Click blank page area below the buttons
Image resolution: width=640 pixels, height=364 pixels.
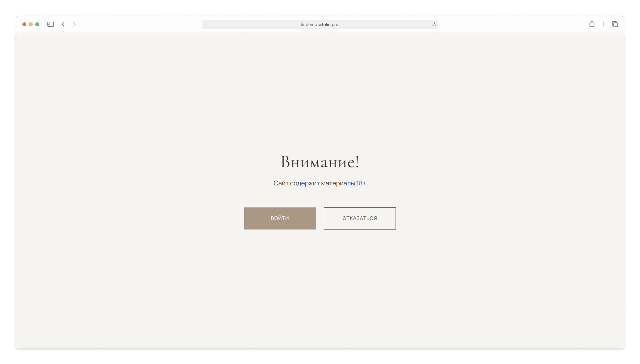[x=320, y=288]
